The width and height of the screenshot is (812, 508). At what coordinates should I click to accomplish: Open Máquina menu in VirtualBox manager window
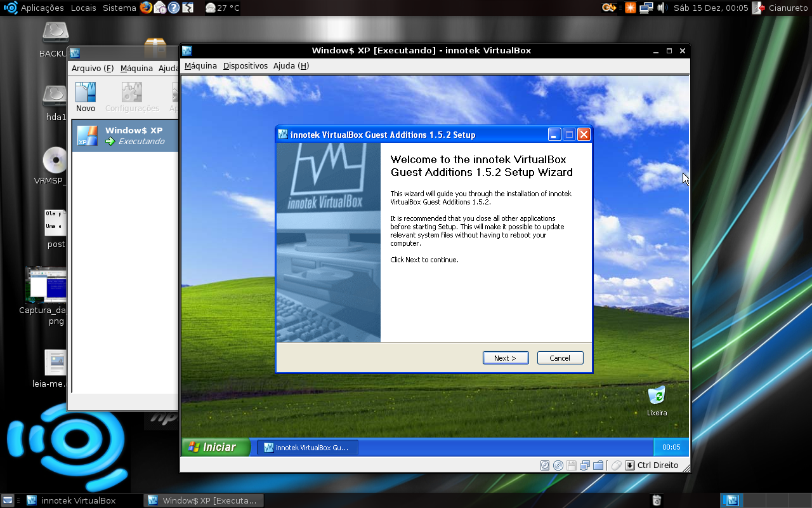coord(136,69)
